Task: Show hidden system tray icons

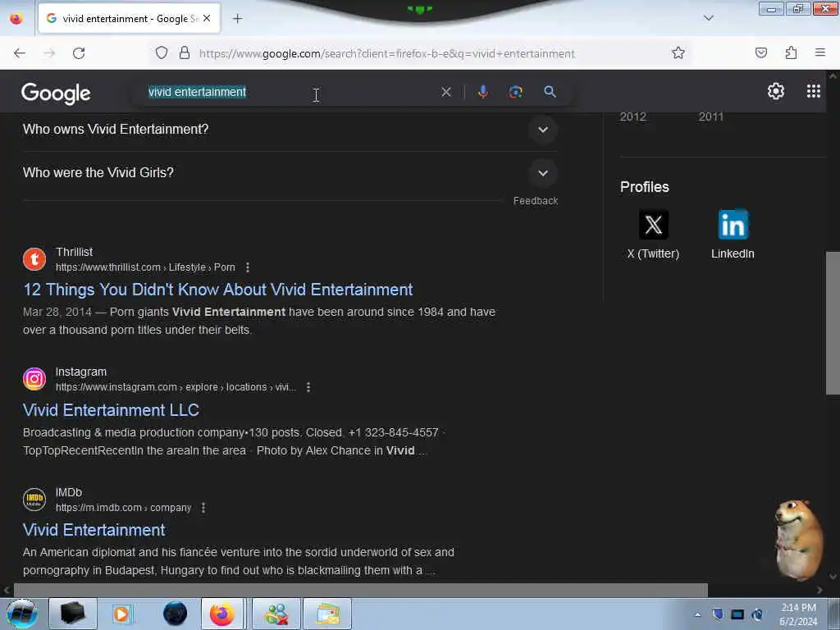Action: click(x=697, y=614)
